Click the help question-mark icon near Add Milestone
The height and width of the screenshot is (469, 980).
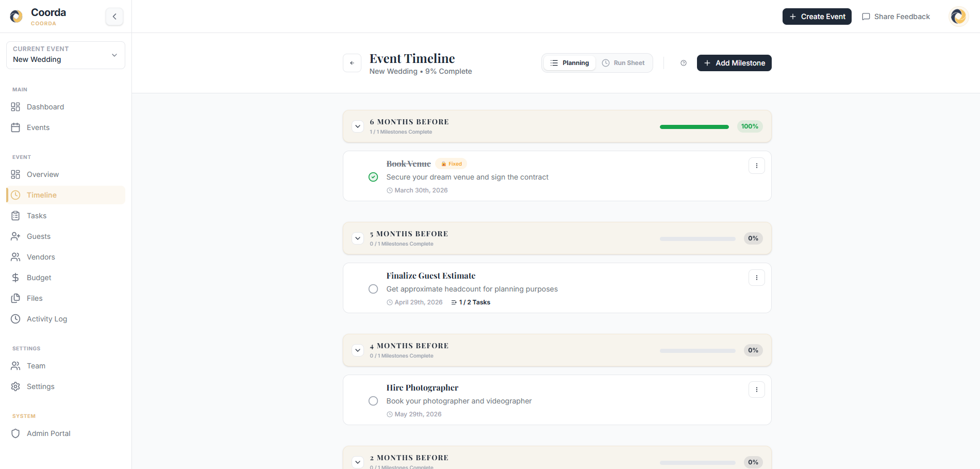coord(684,63)
